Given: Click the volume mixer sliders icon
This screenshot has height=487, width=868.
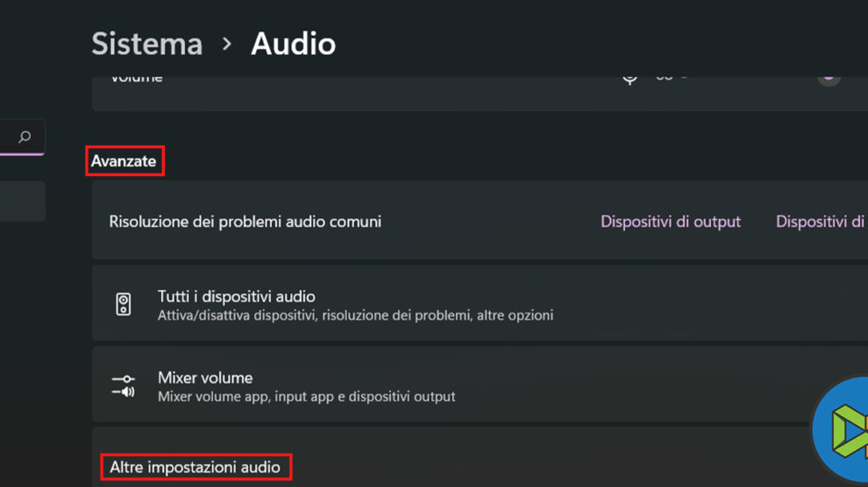Looking at the screenshot, I should click(124, 385).
